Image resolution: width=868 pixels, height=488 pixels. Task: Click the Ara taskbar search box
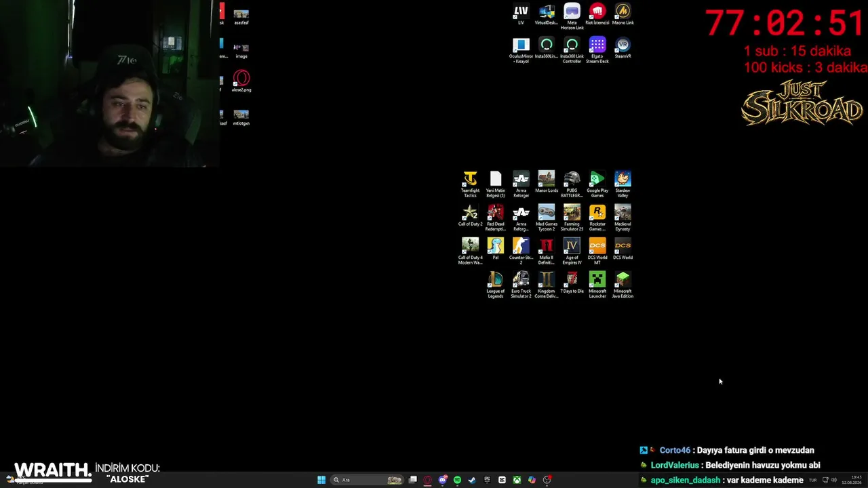[367, 480]
